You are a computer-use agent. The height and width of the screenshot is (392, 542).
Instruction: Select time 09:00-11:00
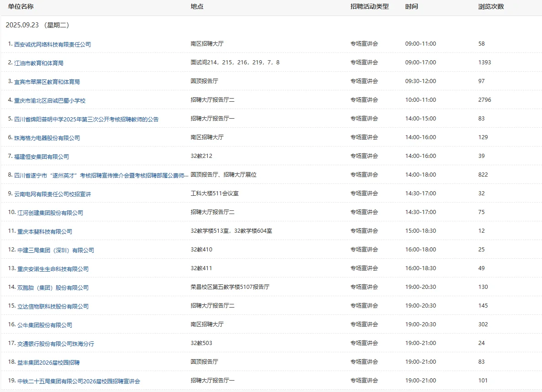[421, 44]
